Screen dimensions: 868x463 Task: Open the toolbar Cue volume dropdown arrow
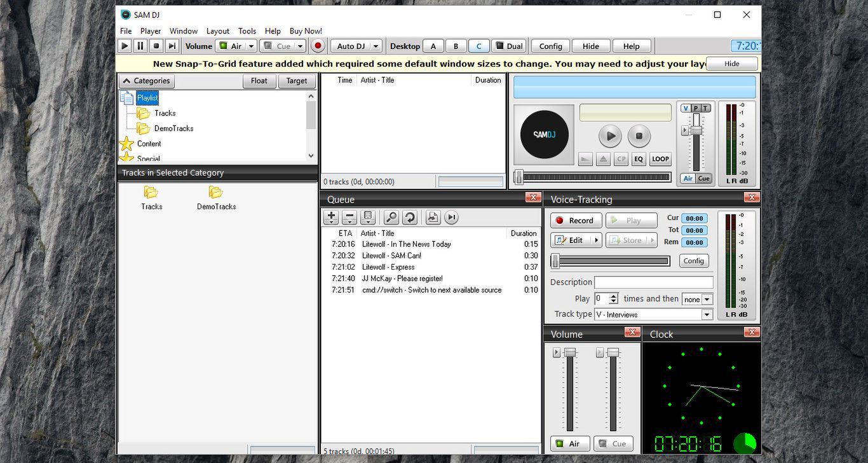coord(301,46)
